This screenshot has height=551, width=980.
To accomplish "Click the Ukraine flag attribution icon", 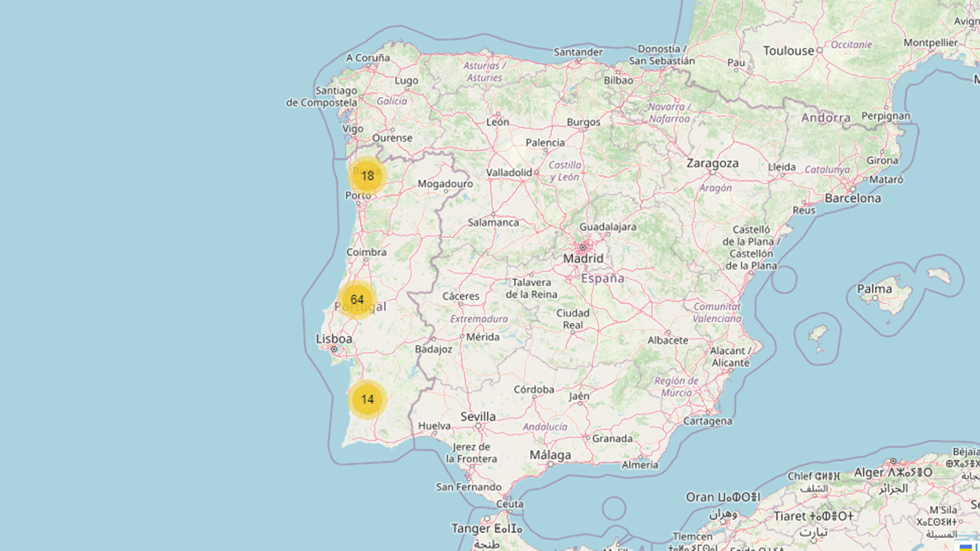I will pyautogui.click(x=965, y=547).
